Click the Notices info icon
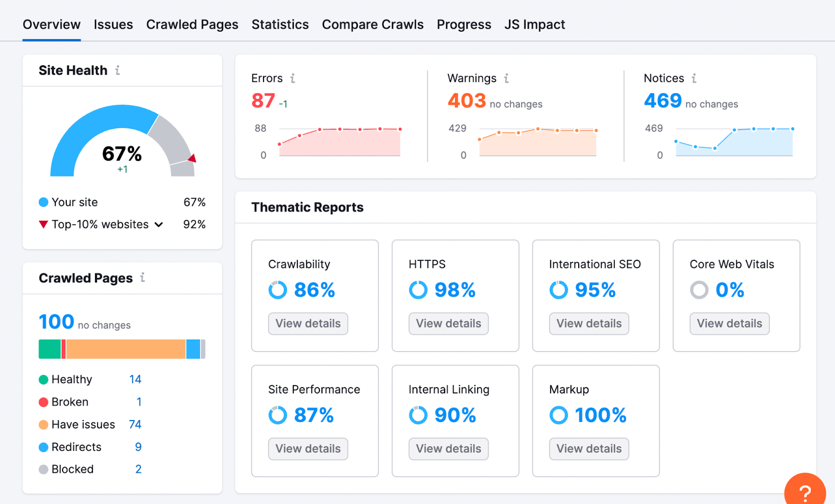This screenshot has width=835, height=504. pos(694,78)
